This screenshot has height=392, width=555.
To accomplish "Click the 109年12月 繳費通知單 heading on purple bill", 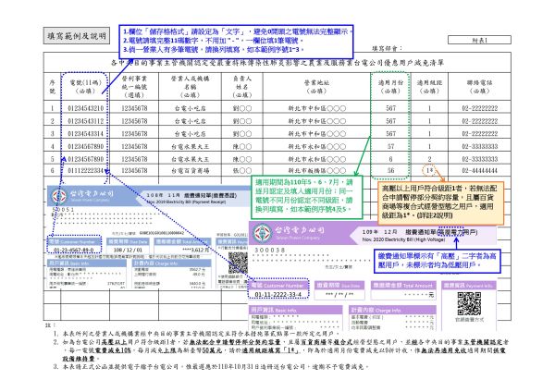I will pos(420,232).
